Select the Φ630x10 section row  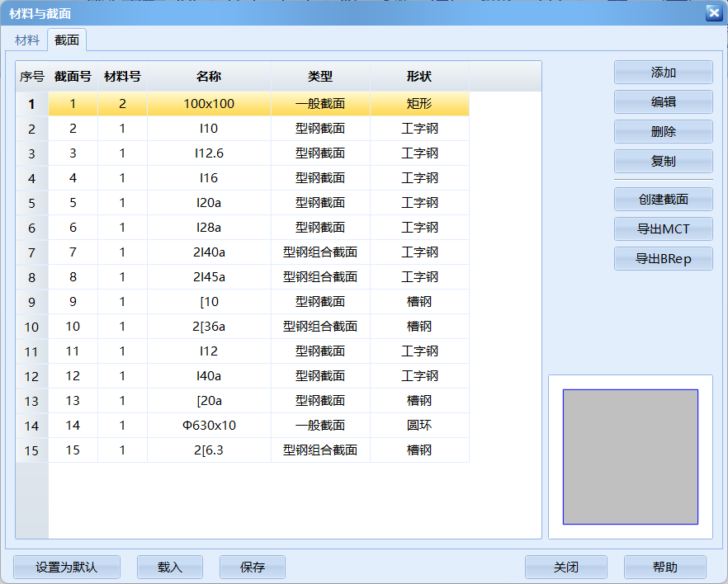click(209, 426)
